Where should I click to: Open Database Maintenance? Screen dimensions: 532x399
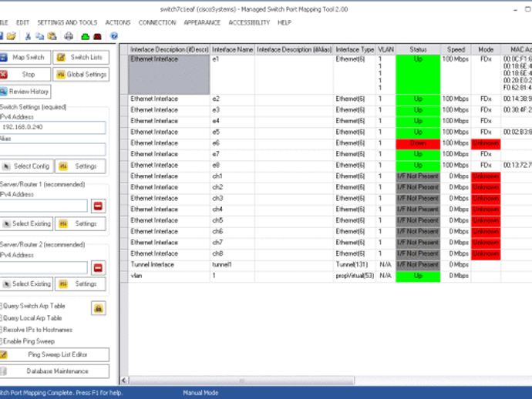coord(54,371)
